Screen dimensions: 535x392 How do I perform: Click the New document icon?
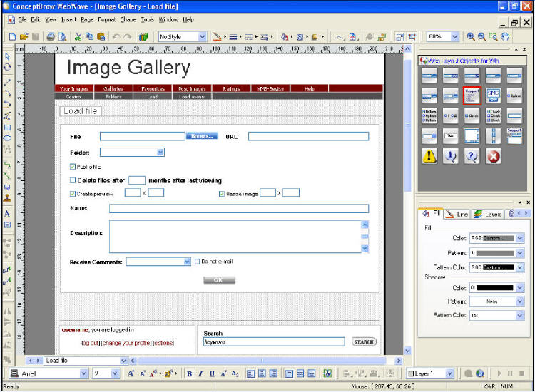[12, 37]
